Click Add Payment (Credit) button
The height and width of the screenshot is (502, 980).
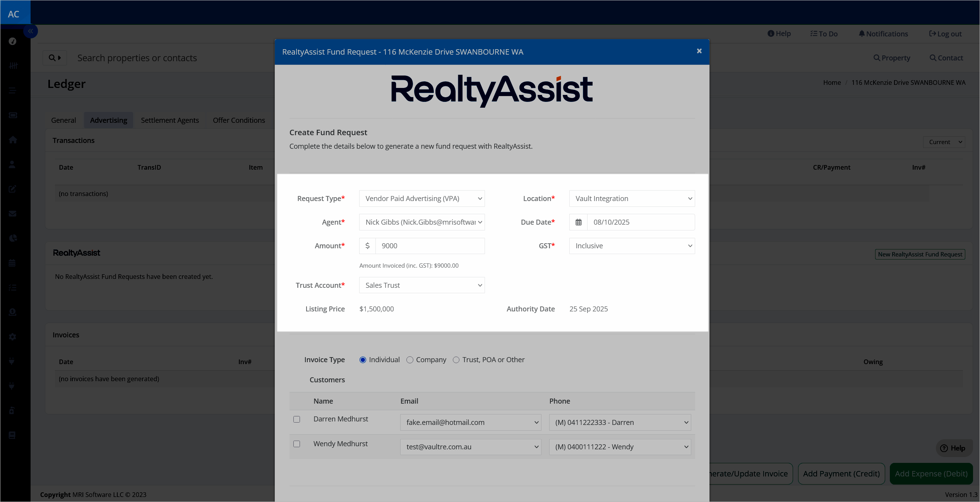click(841, 474)
